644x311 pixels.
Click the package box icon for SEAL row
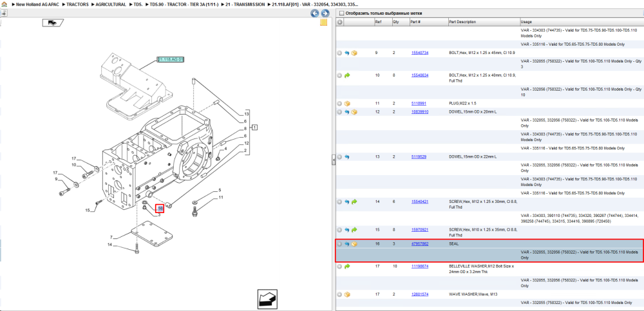pyautogui.click(x=354, y=244)
